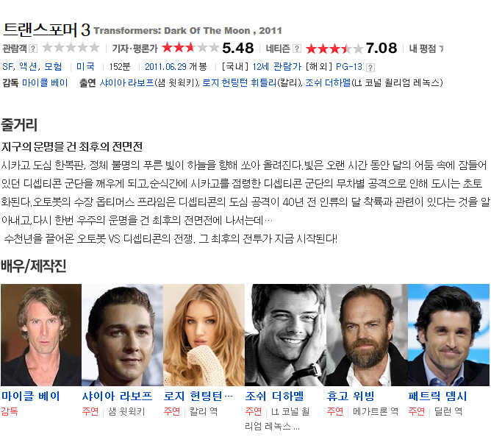The width and height of the screenshot is (491, 448).
Task: Click the help icon after PG-13 rating
Action: point(370,68)
